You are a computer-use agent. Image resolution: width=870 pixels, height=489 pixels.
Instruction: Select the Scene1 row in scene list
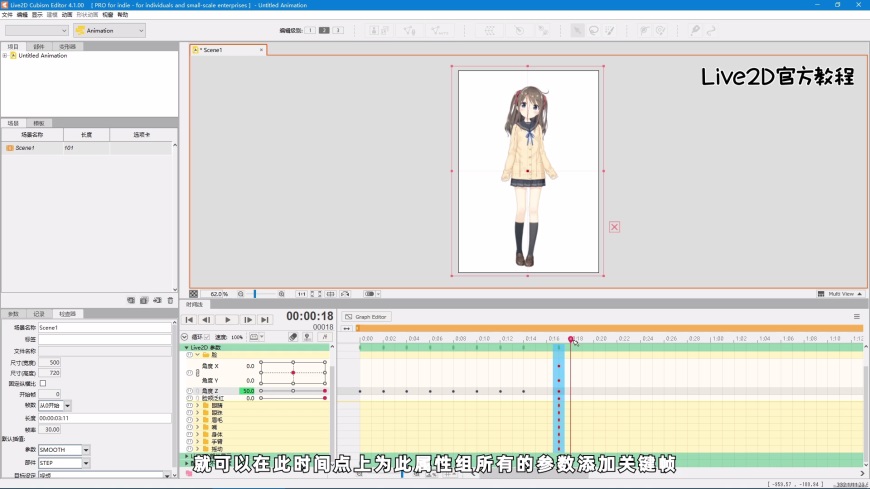(88, 148)
